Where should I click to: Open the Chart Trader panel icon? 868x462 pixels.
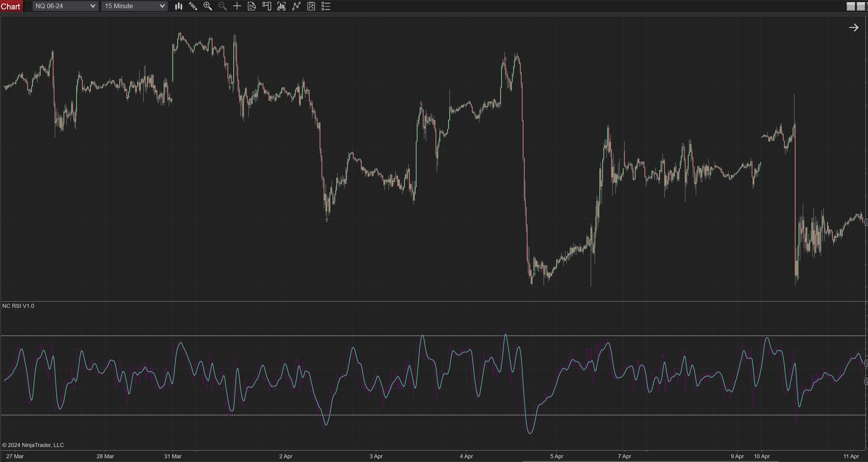tap(266, 6)
